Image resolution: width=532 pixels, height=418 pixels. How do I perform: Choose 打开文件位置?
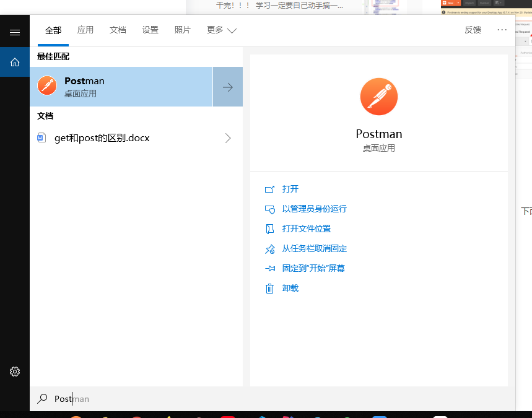click(x=307, y=229)
